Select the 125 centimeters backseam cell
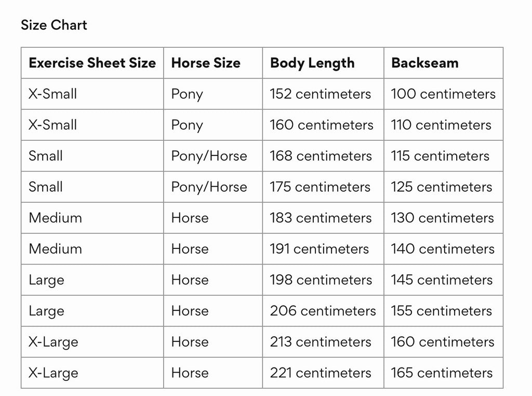Screen dimensions: 532x396 coord(444,187)
